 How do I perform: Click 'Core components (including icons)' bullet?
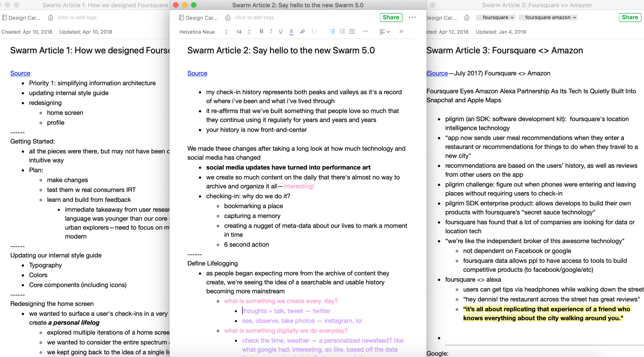78,285
